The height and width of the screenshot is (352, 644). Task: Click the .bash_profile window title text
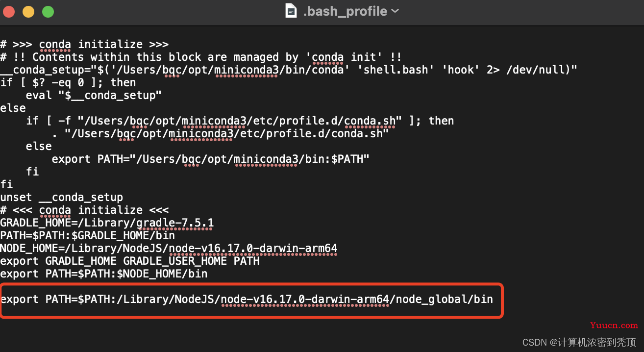click(x=345, y=11)
